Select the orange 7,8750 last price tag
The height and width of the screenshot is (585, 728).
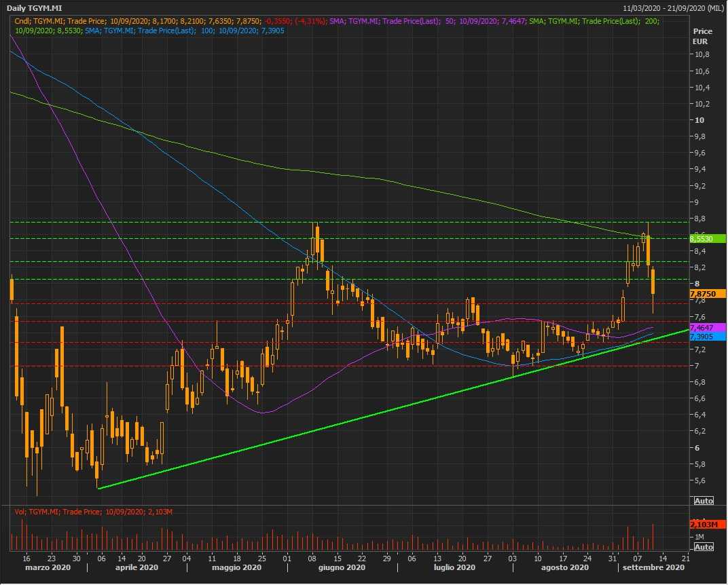point(706,294)
